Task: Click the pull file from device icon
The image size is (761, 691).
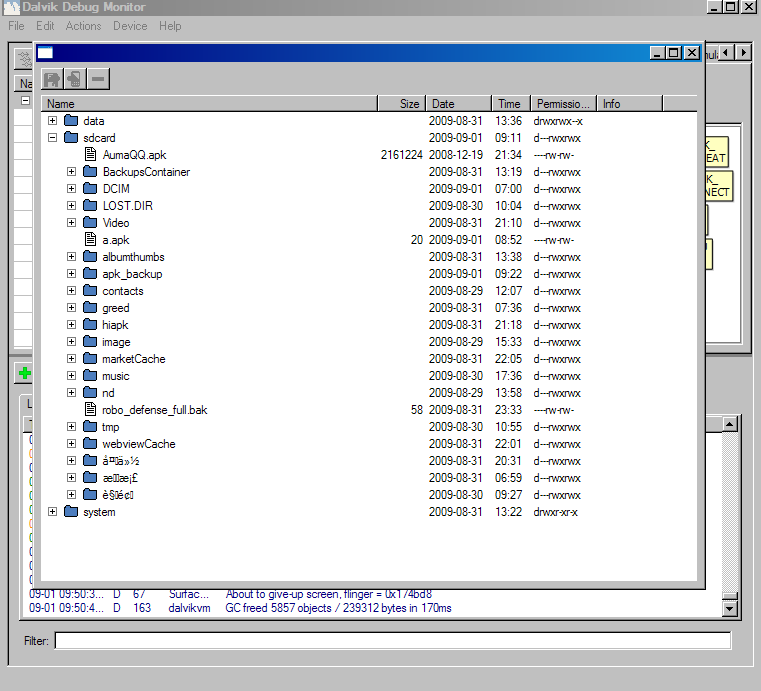Action: 50,78
